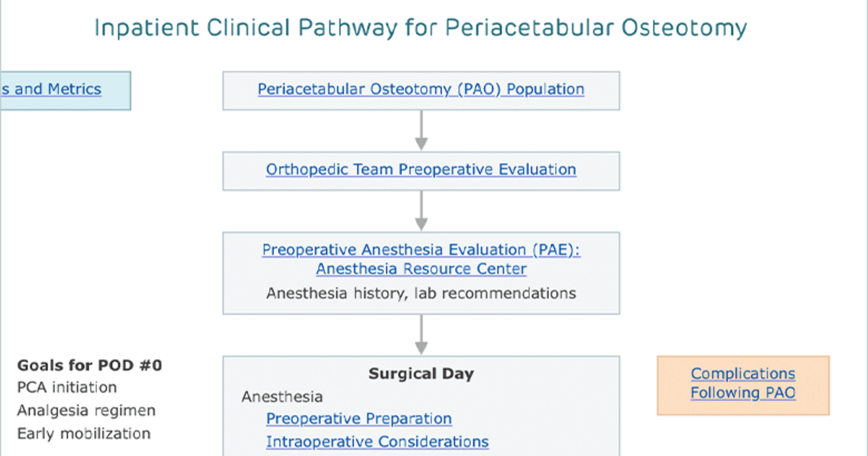868x456 pixels.
Task: Click the arrow below the PAO Population box
Action: coord(421,131)
